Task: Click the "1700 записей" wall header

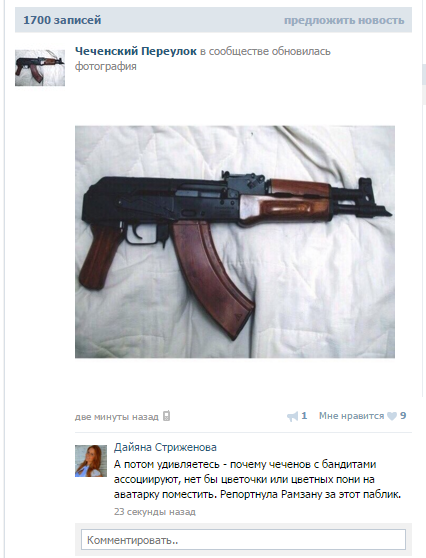Action: 62,20
